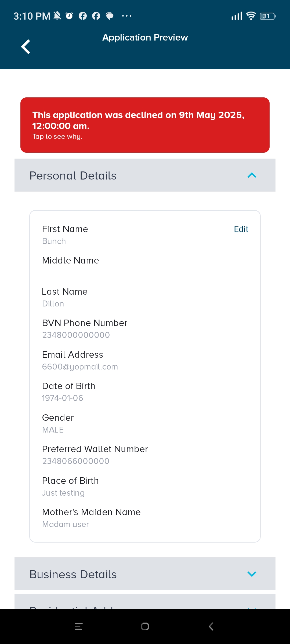Tap the red declined application banner
This screenshot has height=644, width=290.
pos(145,125)
